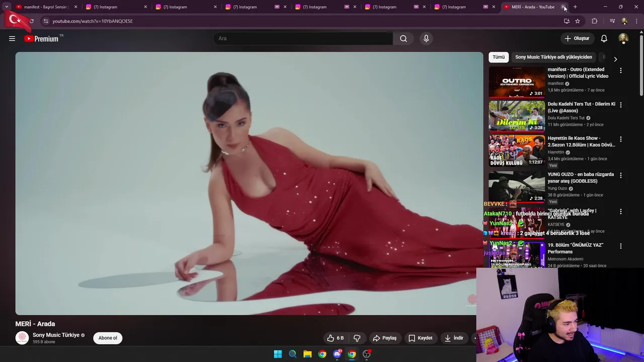Viewport: 644px width, 362px height.
Task: View site information icon beside URL
Action: [x=46, y=21]
